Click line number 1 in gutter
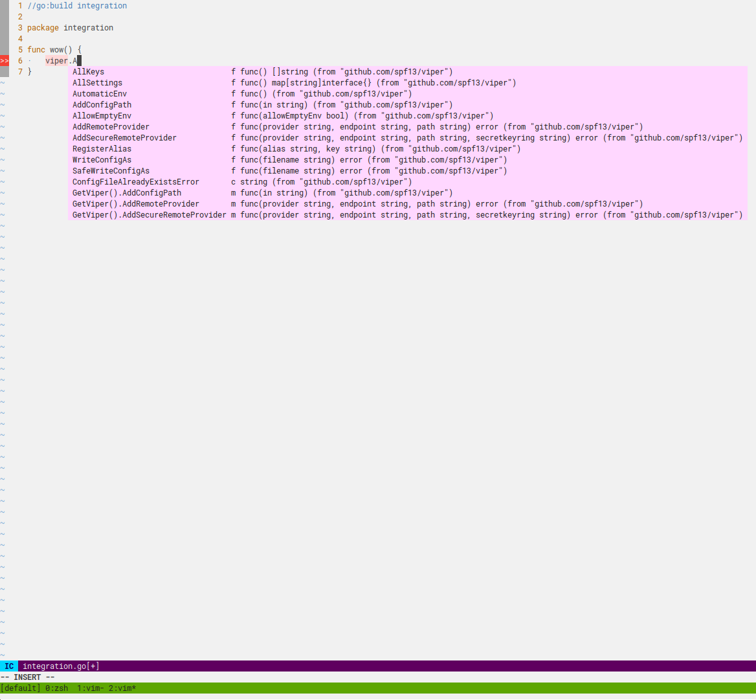Image resolution: width=756 pixels, height=700 pixels. click(20, 6)
